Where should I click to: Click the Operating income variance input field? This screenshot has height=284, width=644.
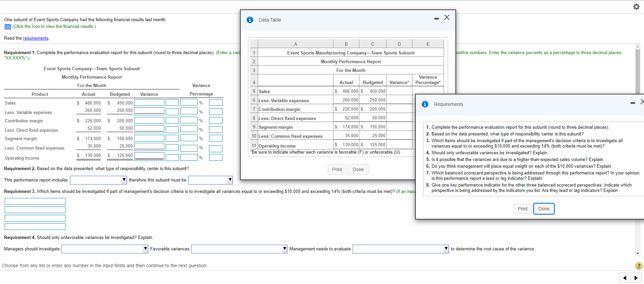[149, 156]
